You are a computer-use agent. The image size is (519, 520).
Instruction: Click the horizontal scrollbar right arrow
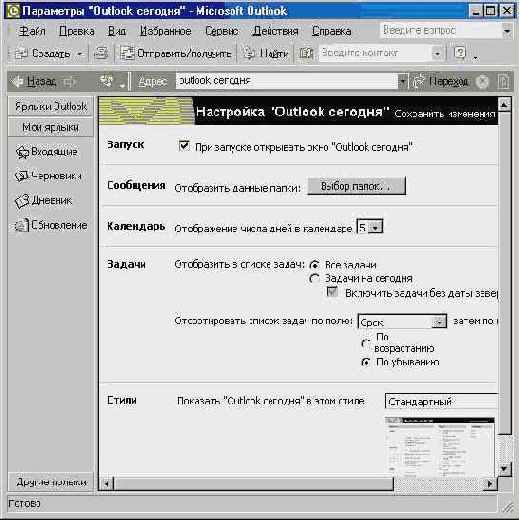pos(490,483)
